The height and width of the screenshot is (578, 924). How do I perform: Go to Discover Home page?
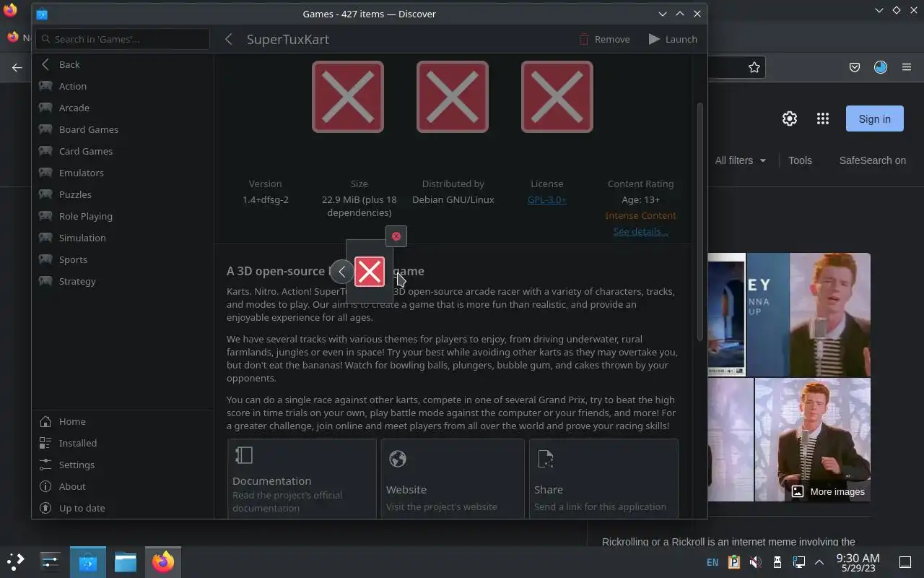(x=123, y=421)
